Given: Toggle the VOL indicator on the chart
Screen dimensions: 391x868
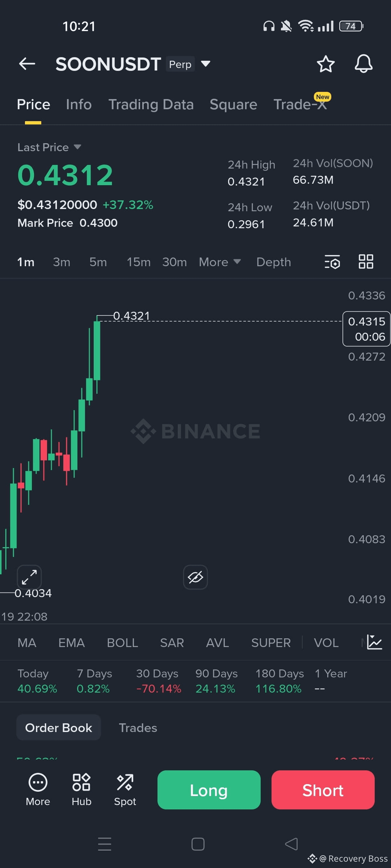Looking at the screenshot, I should (325, 643).
